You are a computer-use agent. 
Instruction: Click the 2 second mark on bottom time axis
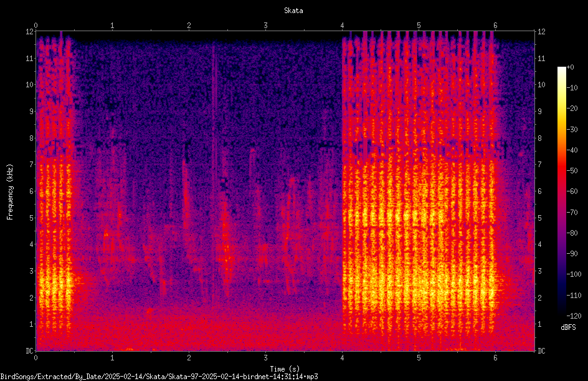[189, 358]
